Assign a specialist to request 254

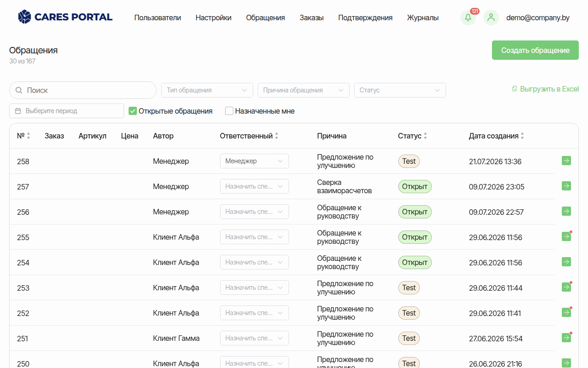(254, 262)
